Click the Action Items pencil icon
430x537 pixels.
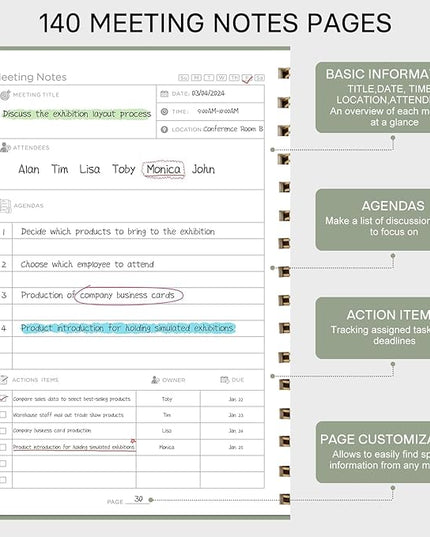[4, 380]
